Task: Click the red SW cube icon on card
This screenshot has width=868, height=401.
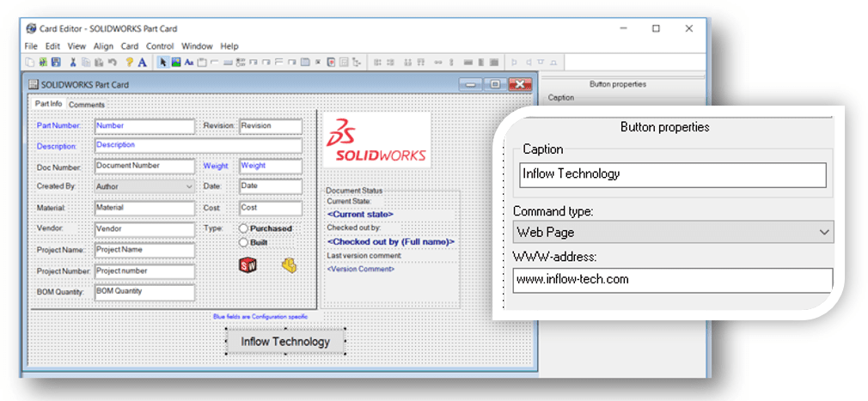Action: (248, 265)
